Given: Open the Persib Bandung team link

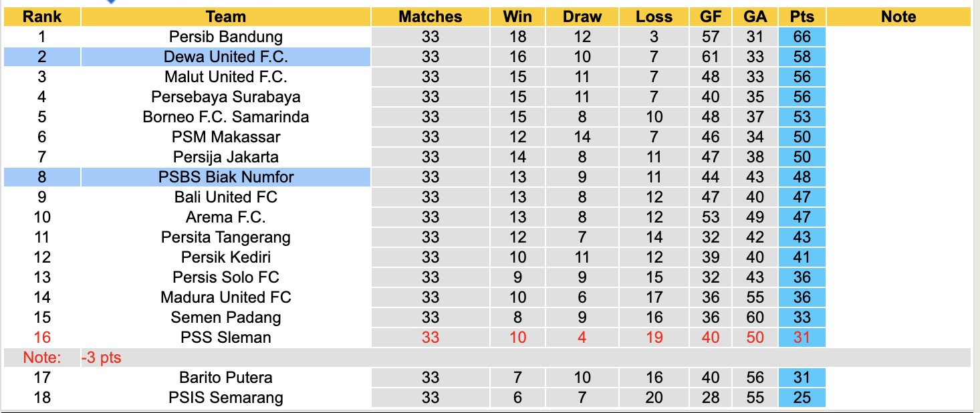Looking at the screenshot, I should point(226,37).
